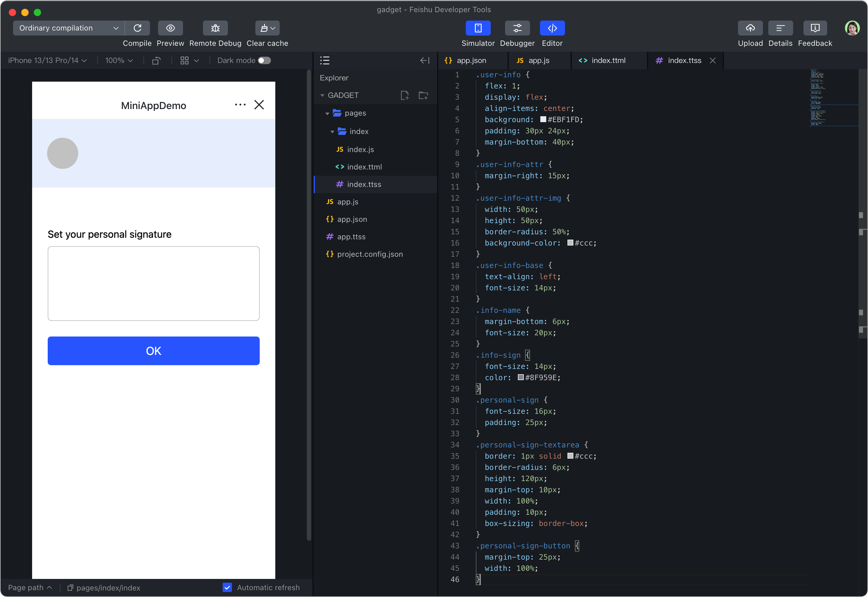
Task: Open the iPhone 13/13 Pro/14 device dropdown
Action: coord(47,60)
